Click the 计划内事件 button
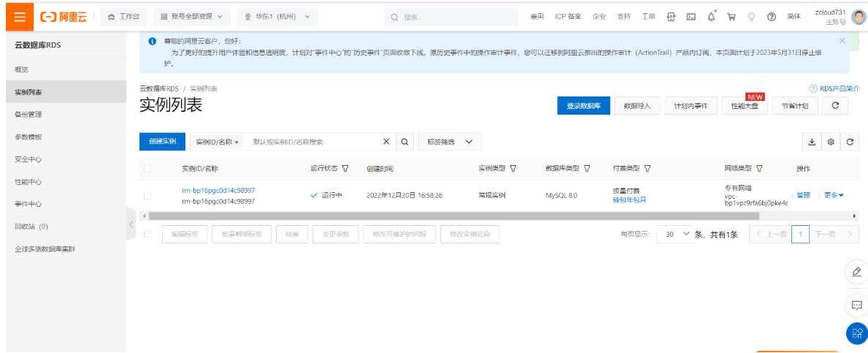This screenshot has width=868, height=353. 691,105
